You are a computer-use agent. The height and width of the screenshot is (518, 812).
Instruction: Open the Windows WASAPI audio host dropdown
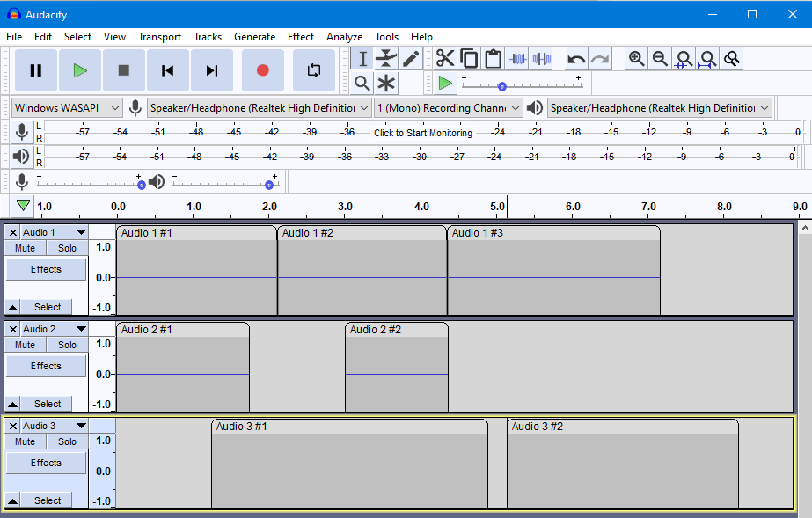point(67,108)
